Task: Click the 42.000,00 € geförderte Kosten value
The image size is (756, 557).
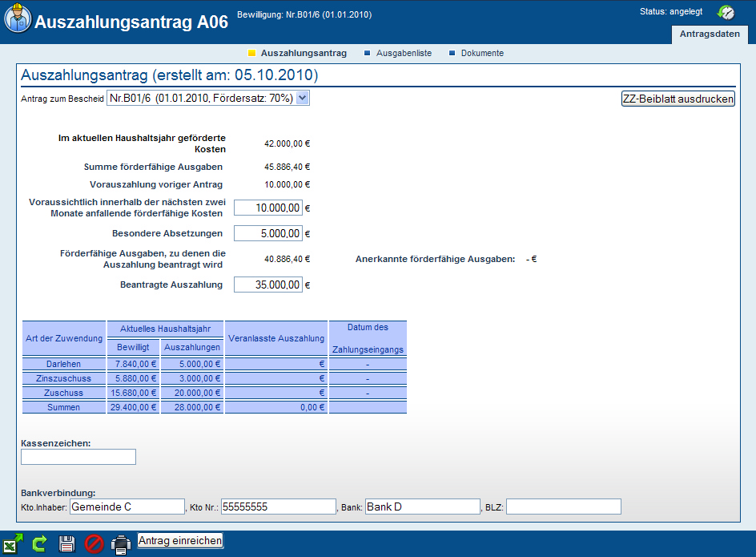Action: click(x=287, y=143)
